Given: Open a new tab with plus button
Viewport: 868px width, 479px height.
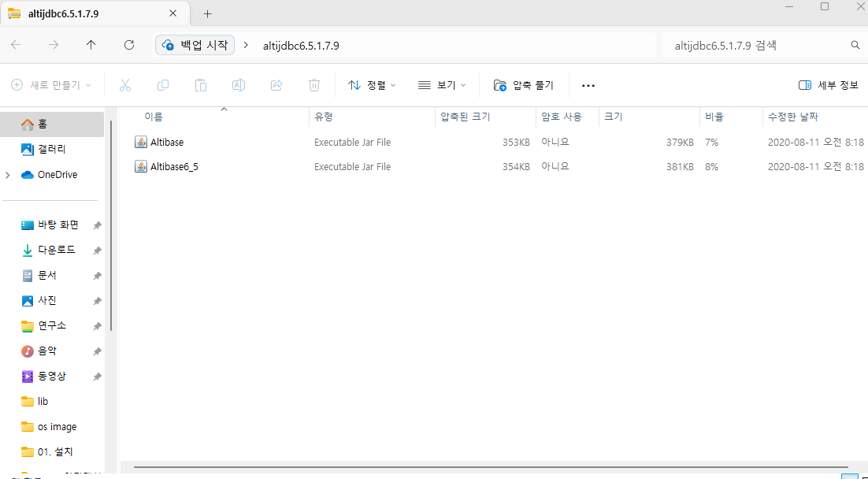Looking at the screenshot, I should tap(208, 14).
